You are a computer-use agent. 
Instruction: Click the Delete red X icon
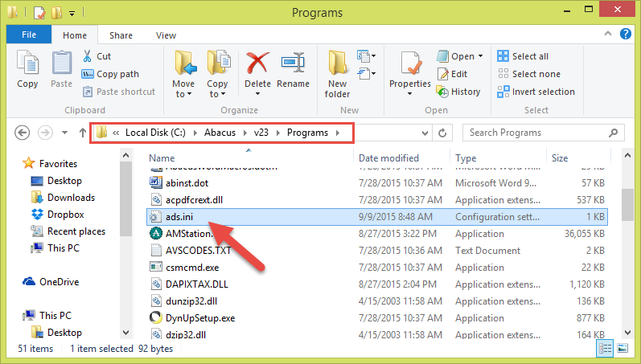tap(257, 65)
